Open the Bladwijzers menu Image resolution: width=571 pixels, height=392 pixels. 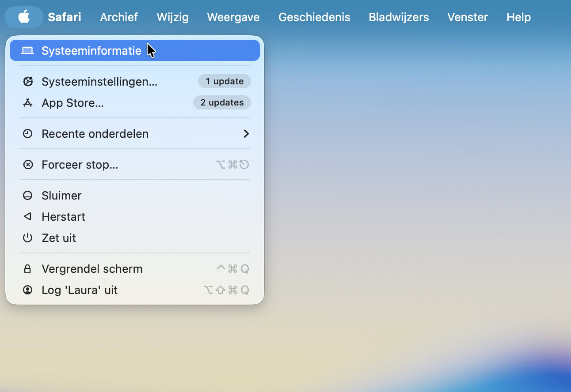click(x=399, y=17)
